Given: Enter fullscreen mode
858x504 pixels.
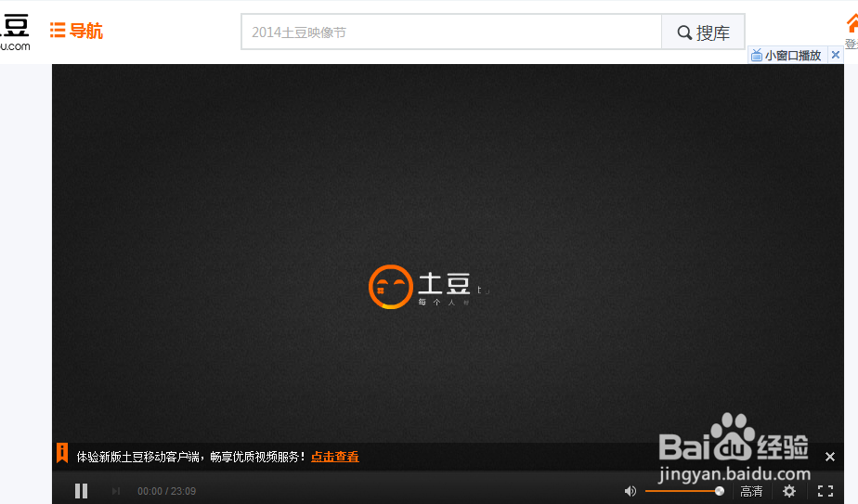Looking at the screenshot, I should coord(825,491).
